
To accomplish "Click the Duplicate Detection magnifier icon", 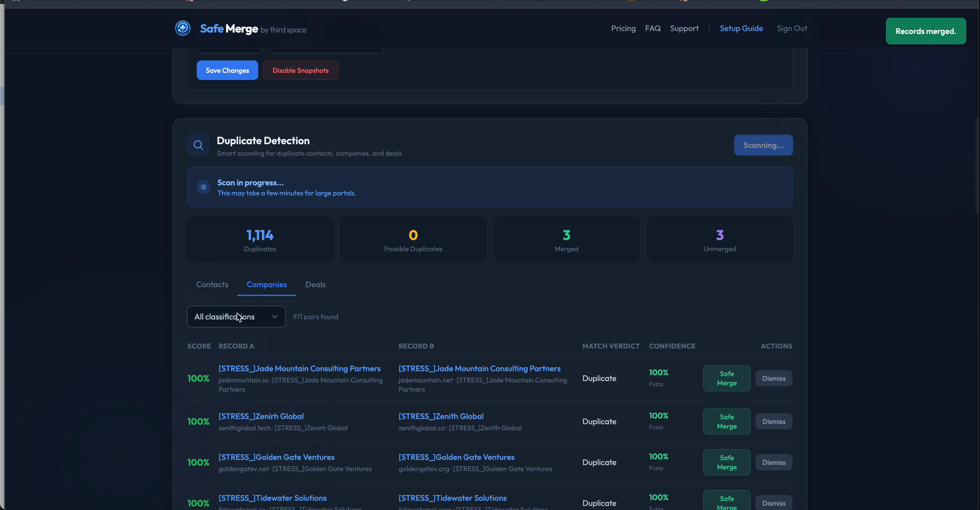I will (x=198, y=145).
